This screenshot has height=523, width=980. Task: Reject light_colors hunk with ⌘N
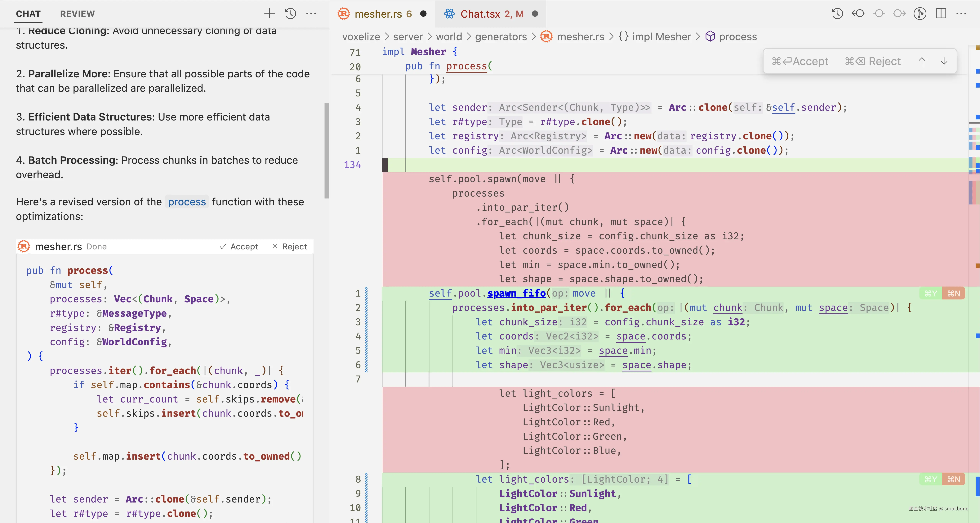(x=953, y=479)
